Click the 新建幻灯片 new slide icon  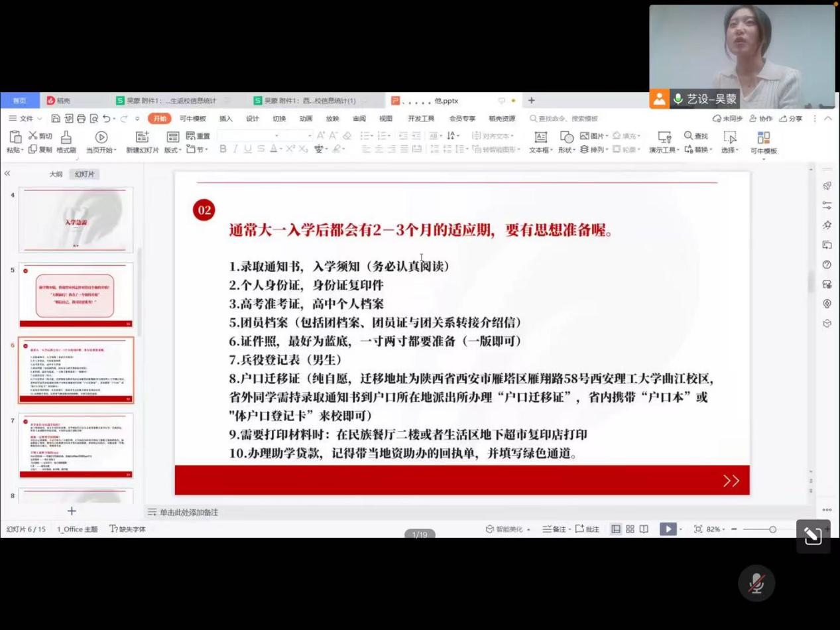[x=142, y=137]
